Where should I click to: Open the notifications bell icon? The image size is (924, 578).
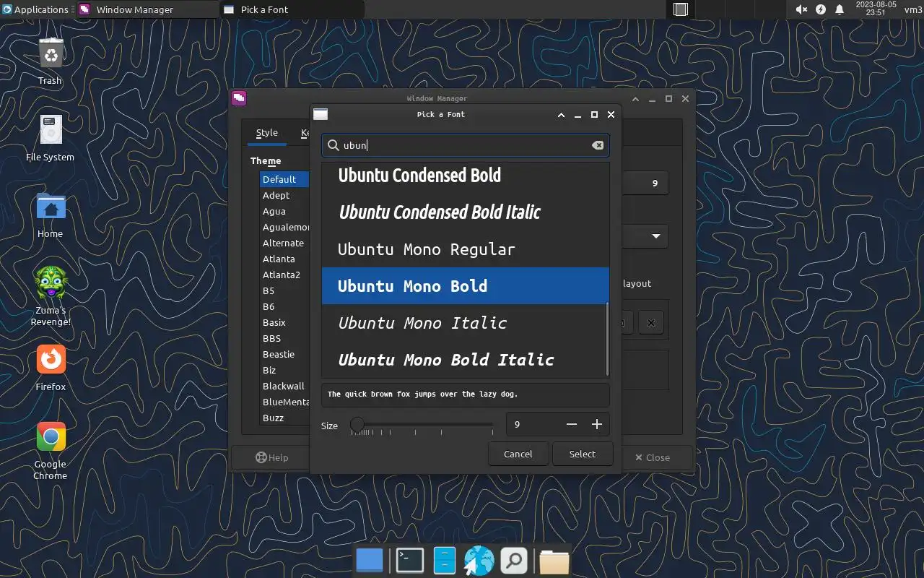coord(840,9)
